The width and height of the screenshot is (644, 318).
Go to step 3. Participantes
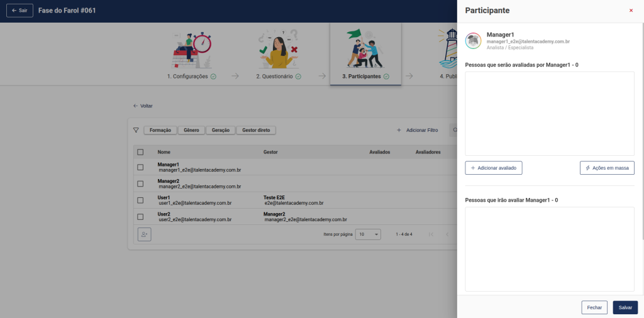(365, 76)
